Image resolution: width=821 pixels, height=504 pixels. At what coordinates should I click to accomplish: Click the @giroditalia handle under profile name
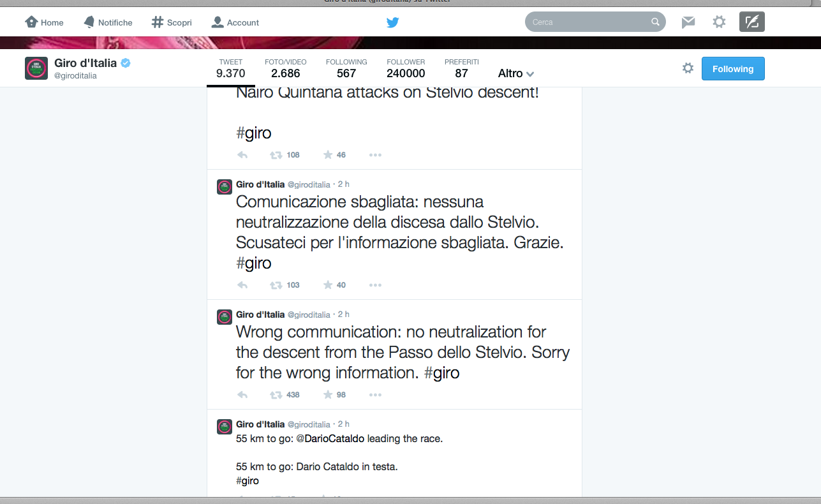click(75, 76)
